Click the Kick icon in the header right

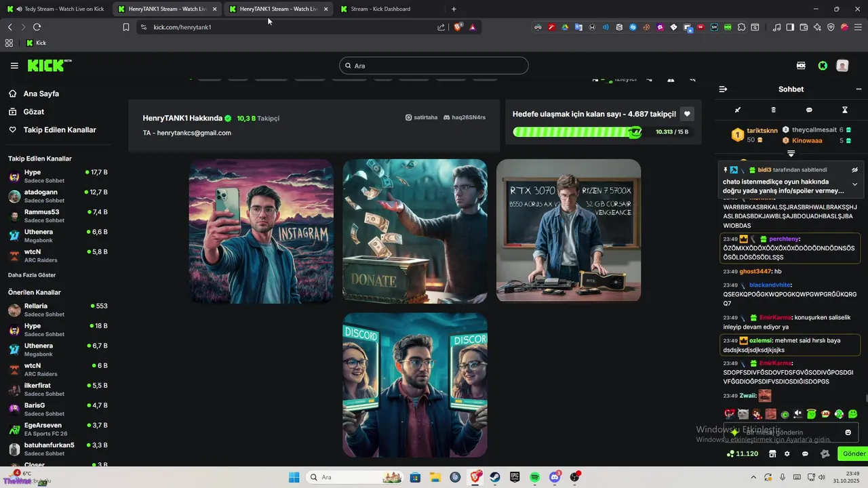tap(823, 66)
